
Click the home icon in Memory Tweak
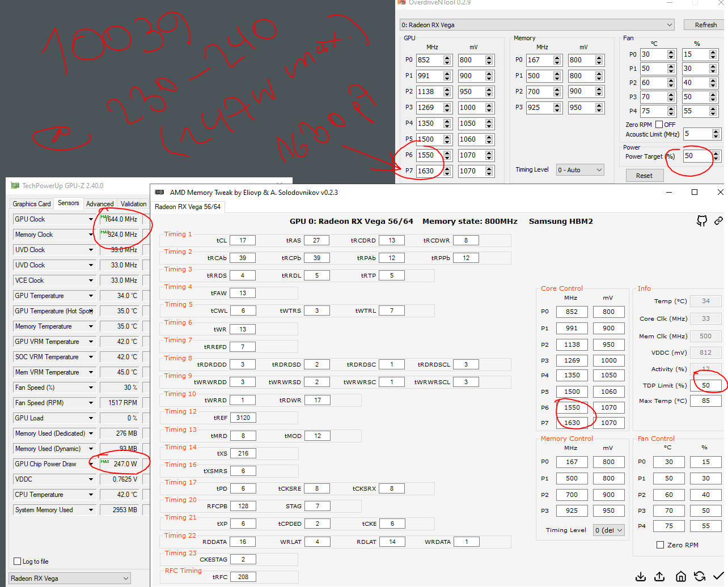[681, 576]
